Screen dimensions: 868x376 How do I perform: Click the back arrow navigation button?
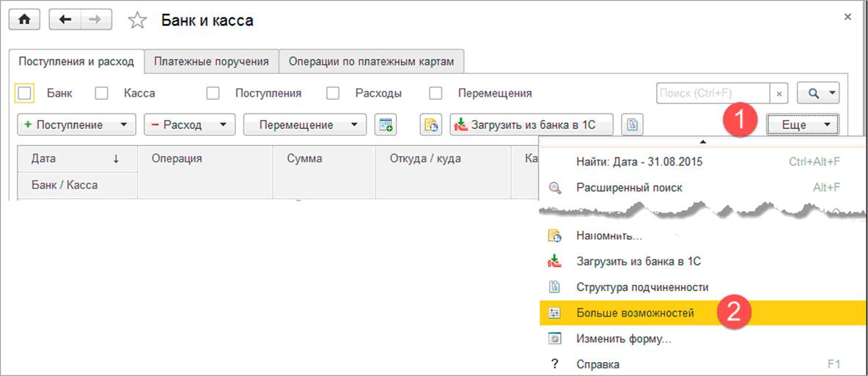click(65, 20)
